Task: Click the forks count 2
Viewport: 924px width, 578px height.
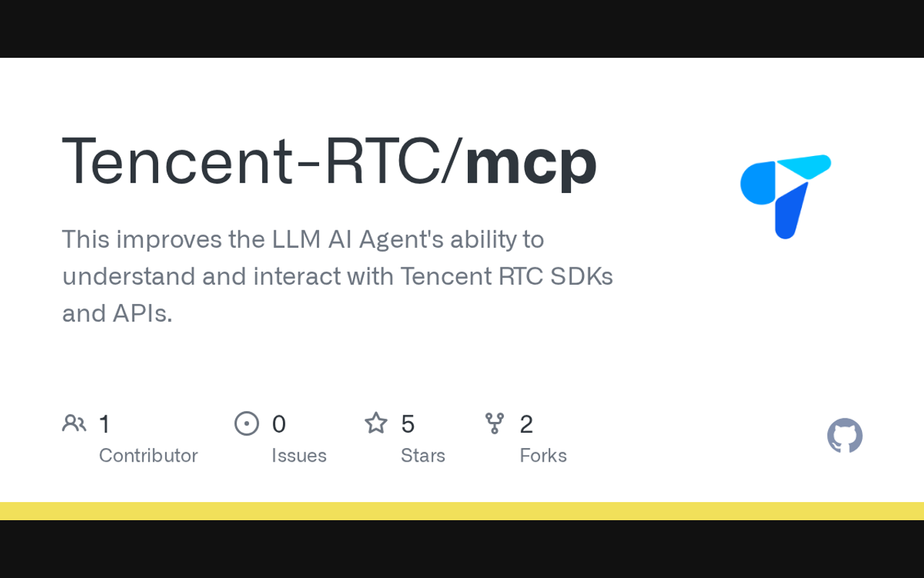Action: coord(526,424)
